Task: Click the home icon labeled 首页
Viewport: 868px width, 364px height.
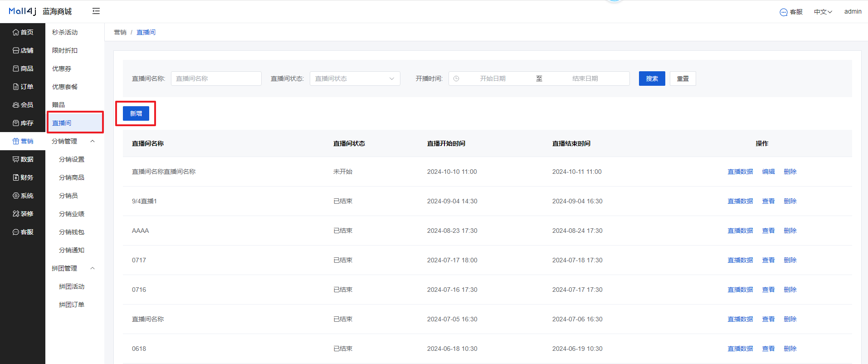Action: pyautogui.click(x=23, y=32)
